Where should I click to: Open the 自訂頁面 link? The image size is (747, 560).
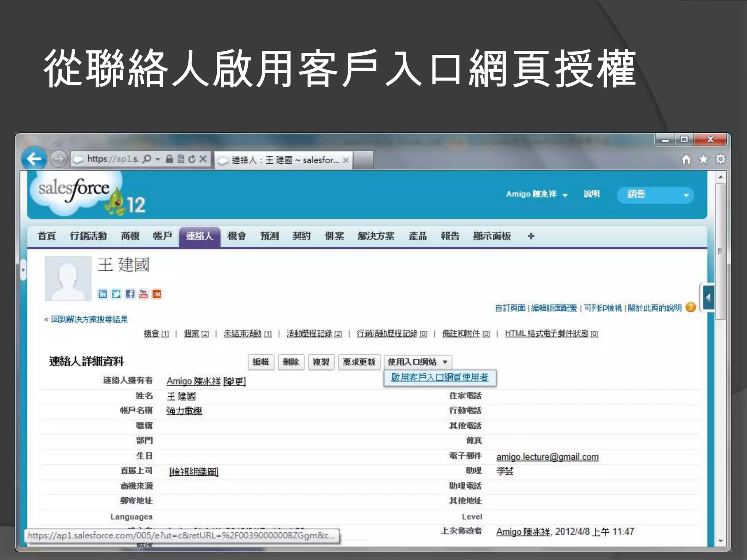coord(510,308)
